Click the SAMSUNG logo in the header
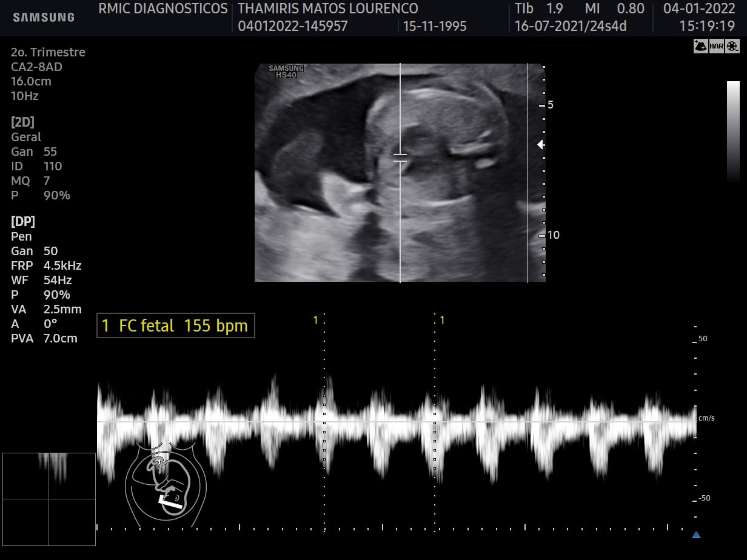The width and height of the screenshot is (747, 560). 44,17
